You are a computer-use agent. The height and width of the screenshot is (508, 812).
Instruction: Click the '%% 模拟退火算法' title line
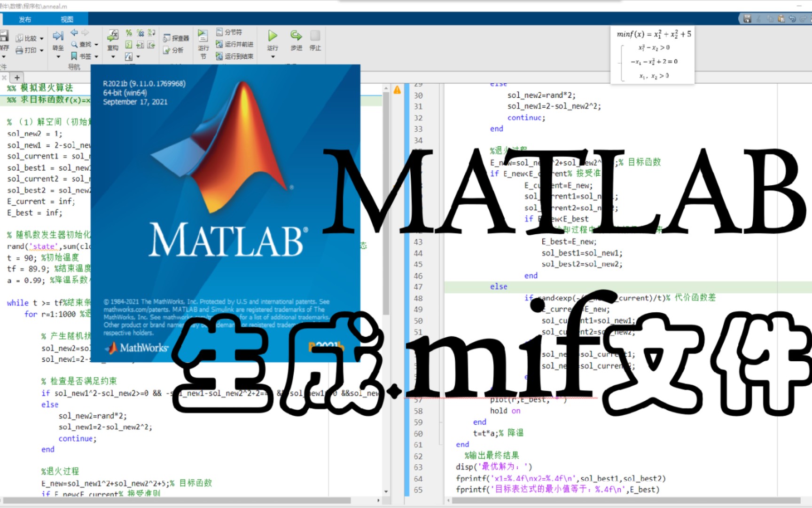click(x=40, y=88)
